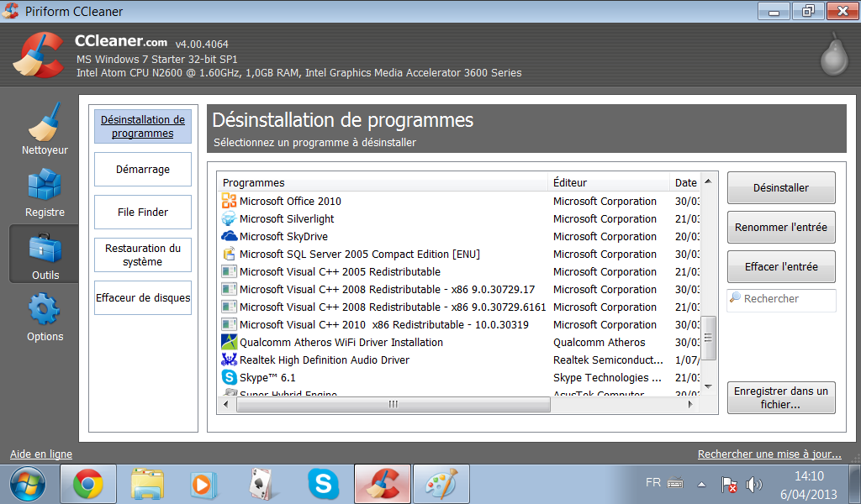This screenshot has height=504, width=861.
Task: Select Désinstallation de programmes tab
Action: coord(143,127)
